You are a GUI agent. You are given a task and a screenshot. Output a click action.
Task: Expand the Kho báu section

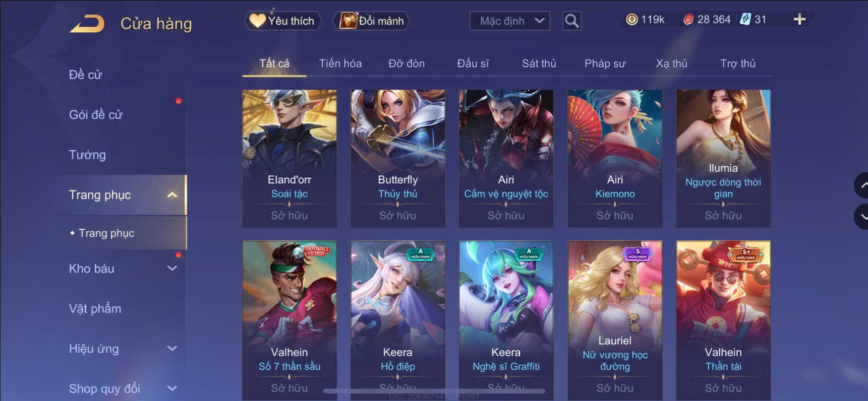pos(172,269)
